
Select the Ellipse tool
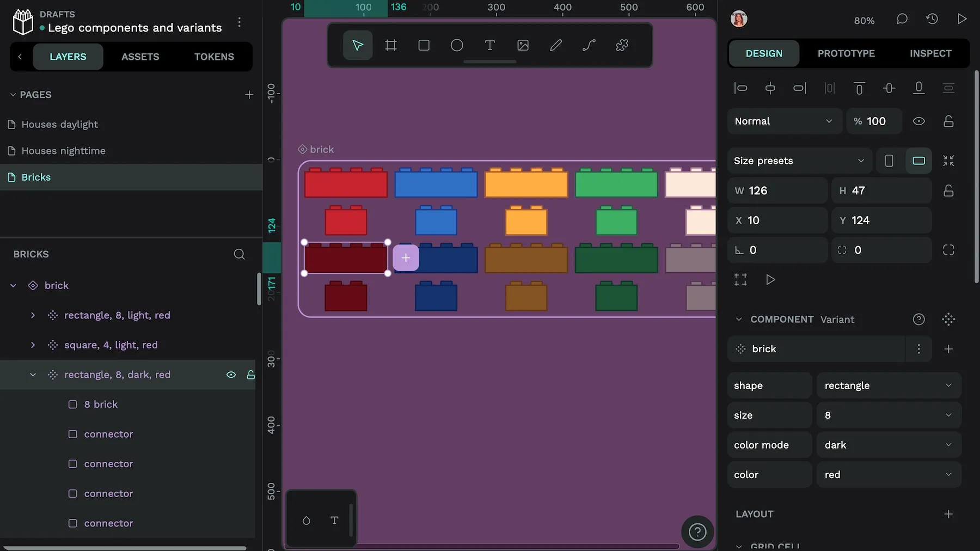(457, 45)
